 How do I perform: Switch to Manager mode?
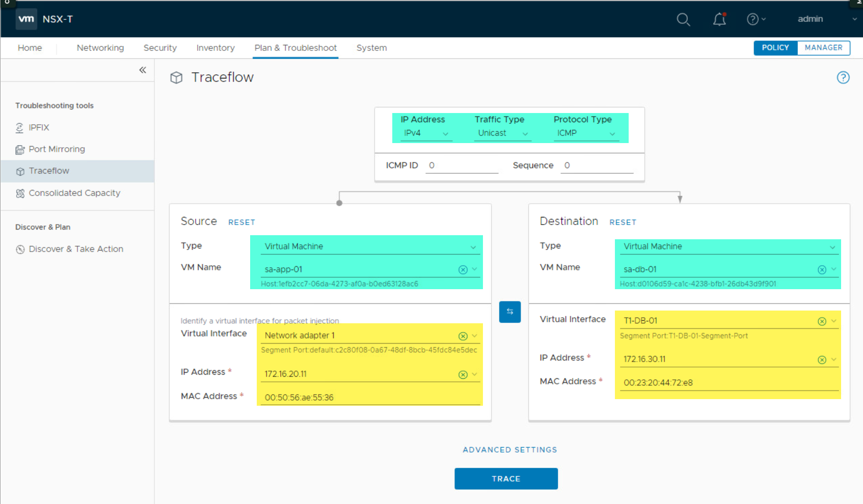pos(823,48)
